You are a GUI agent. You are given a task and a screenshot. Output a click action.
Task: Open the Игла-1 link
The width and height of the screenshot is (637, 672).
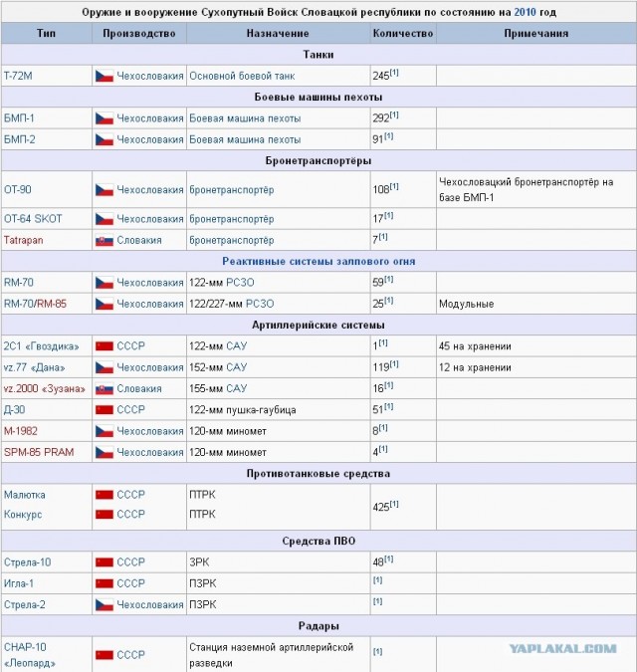tap(19, 583)
